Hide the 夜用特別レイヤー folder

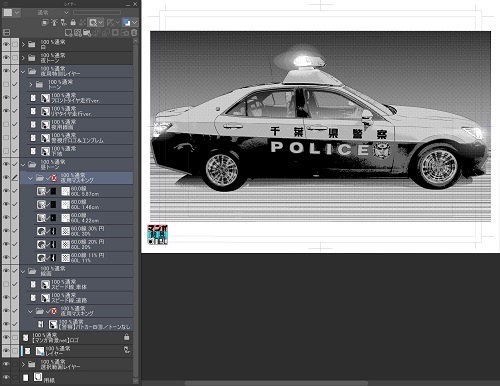point(6,71)
